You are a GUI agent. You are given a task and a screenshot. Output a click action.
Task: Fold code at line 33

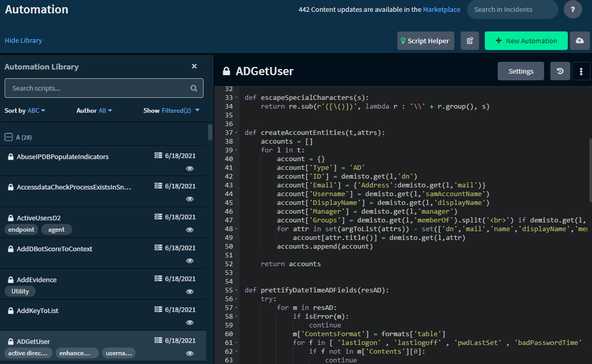click(236, 98)
